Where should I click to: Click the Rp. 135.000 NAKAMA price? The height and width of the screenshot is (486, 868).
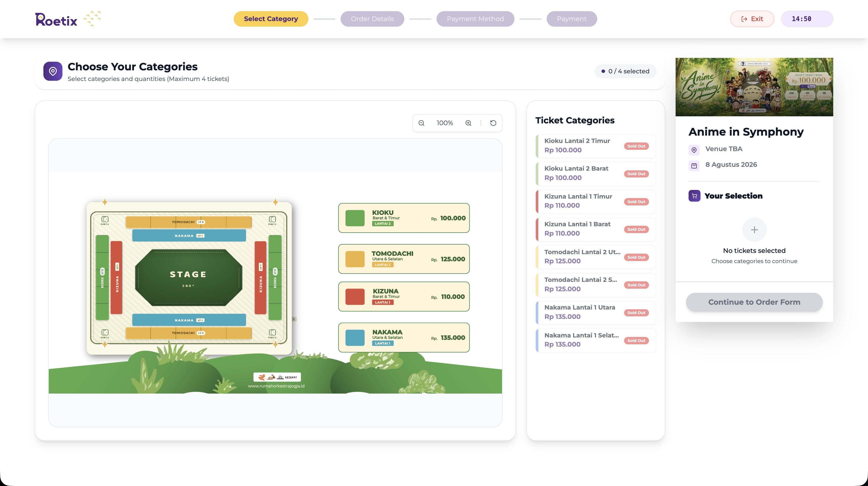448,338
